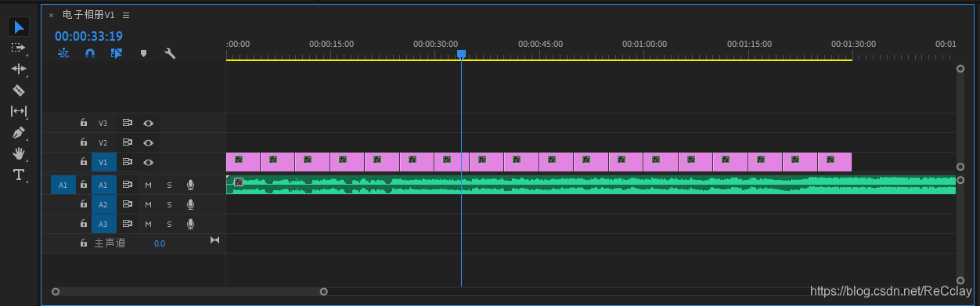Toggle Linked Selection icon
Viewport: 980px width, 306px height.
coord(117,53)
